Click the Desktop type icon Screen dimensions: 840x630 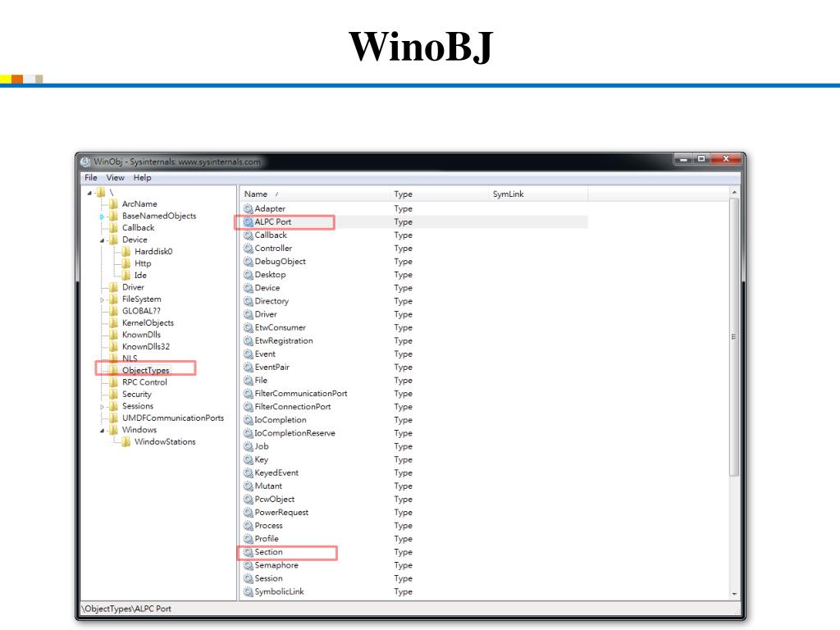pos(248,275)
